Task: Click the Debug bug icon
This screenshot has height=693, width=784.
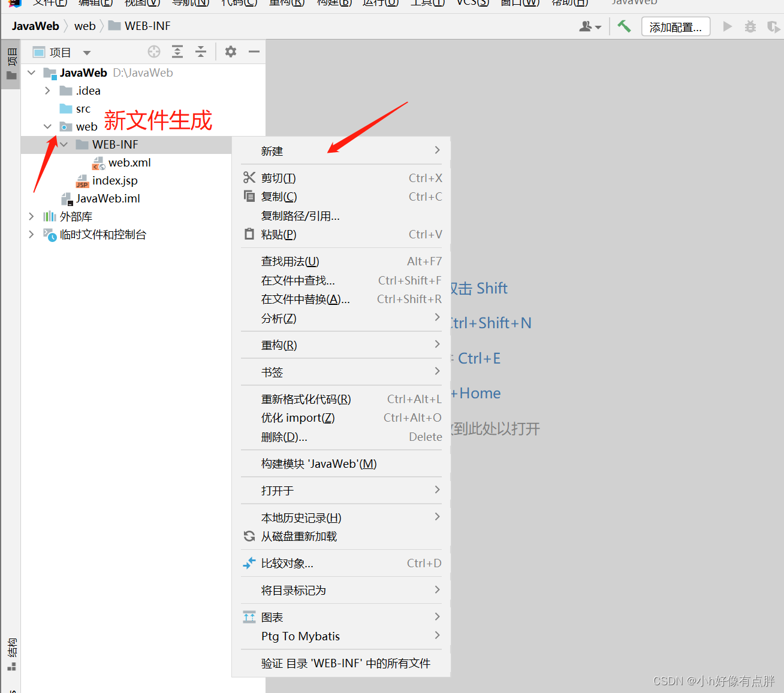Action: [750, 26]
